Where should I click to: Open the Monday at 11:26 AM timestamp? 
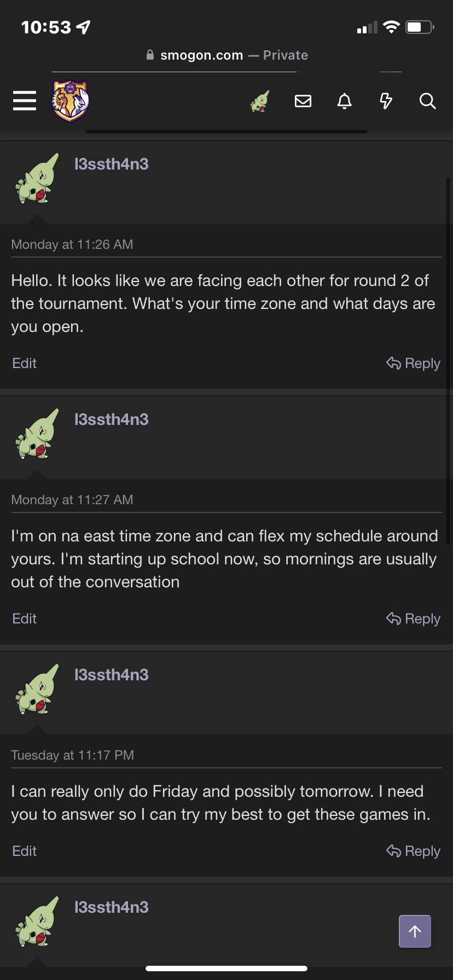72,244
